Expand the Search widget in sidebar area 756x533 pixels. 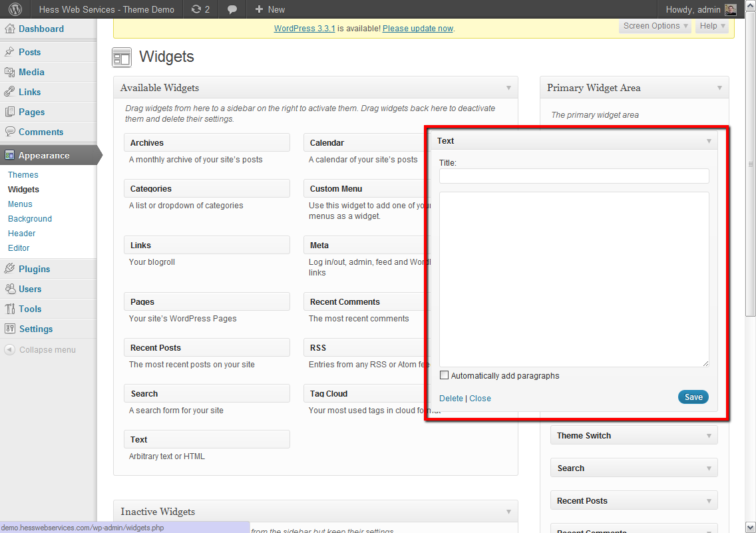click(634, 468)
